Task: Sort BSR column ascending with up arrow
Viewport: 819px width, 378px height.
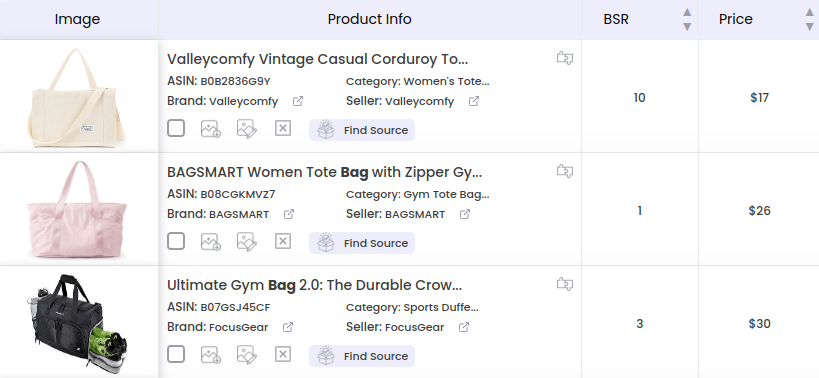Action: click(x=687, y=12)
